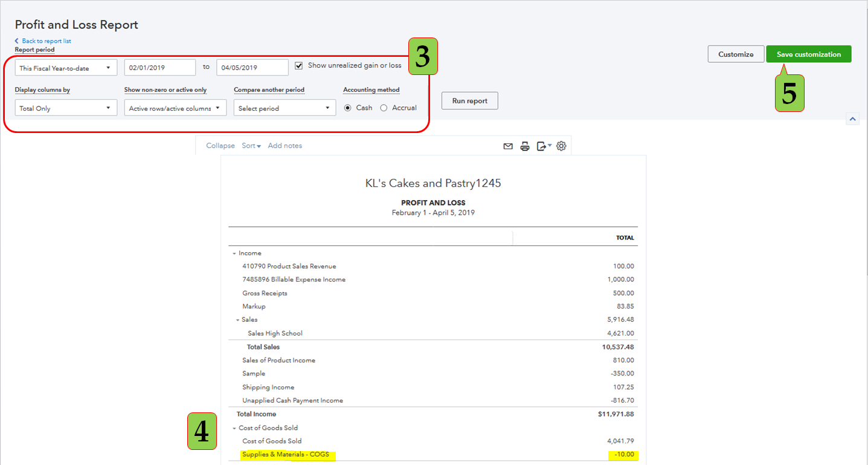Image resolution: width=868 pixels, height=465 pixels.
Task: Open the Sort menu
Action: point(251,146)
